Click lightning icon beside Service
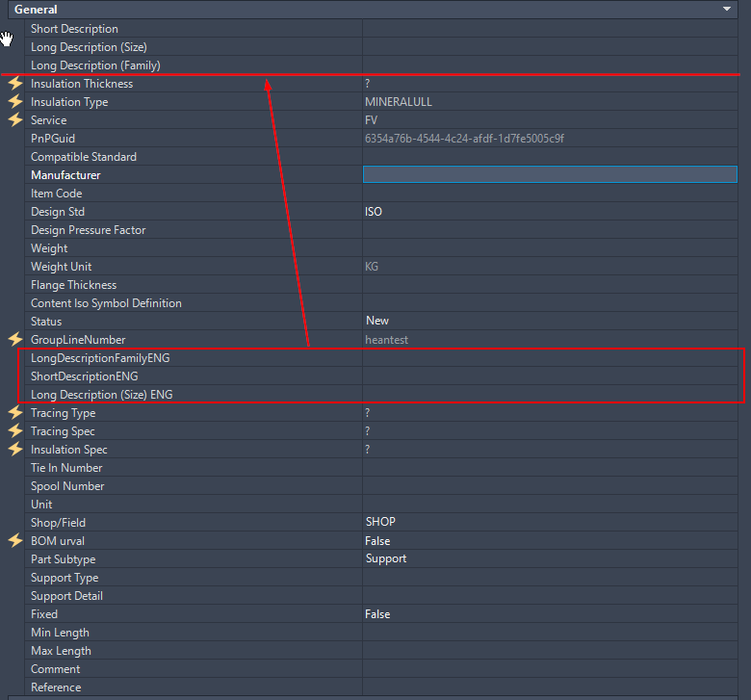This screenshot has height=700, width=751. (15, 119)
